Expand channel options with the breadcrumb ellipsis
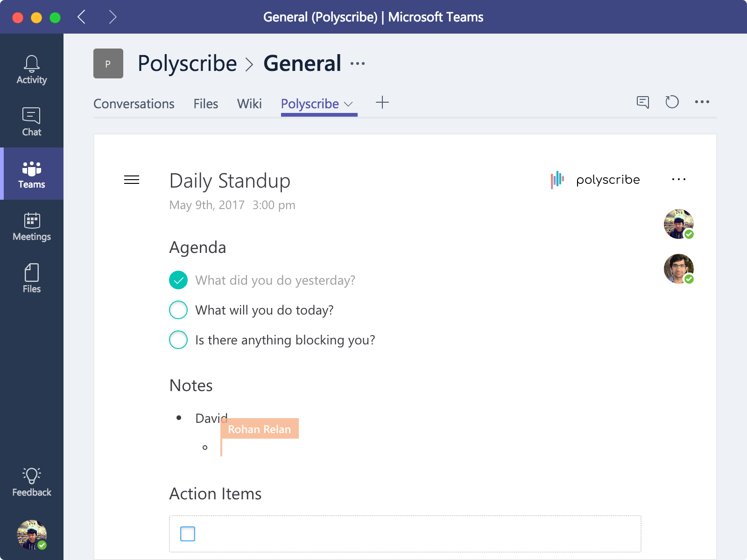The image size is (747, 560). [x=357, y=63]
